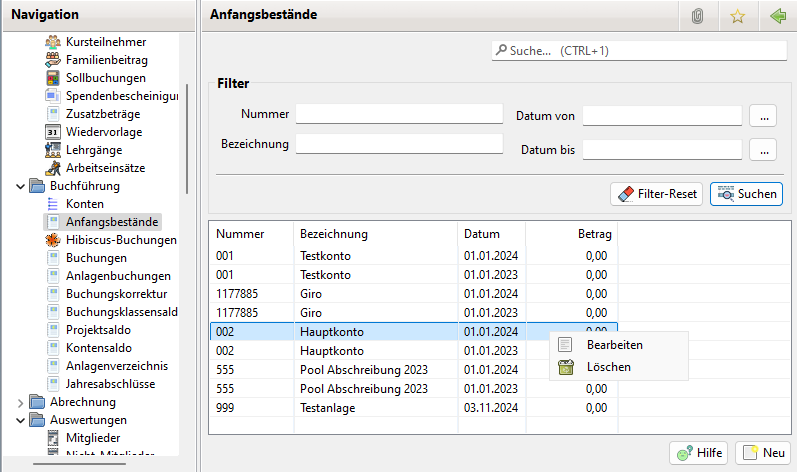
Task: Select Arbeitseinsätze in the navigation
Action: pos(105,168)
